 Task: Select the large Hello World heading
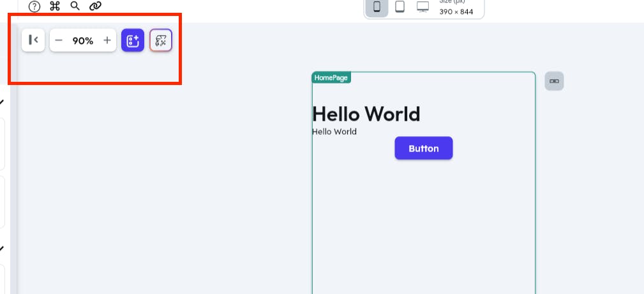pos(366,114)
